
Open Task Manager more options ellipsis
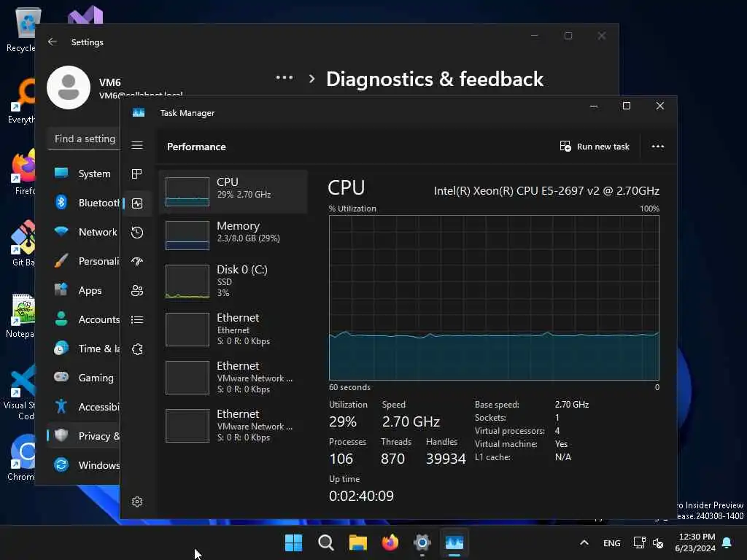click(658, 147)
